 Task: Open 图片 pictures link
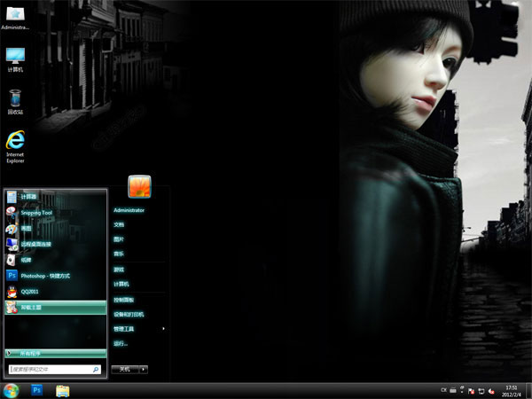(119, 239)
